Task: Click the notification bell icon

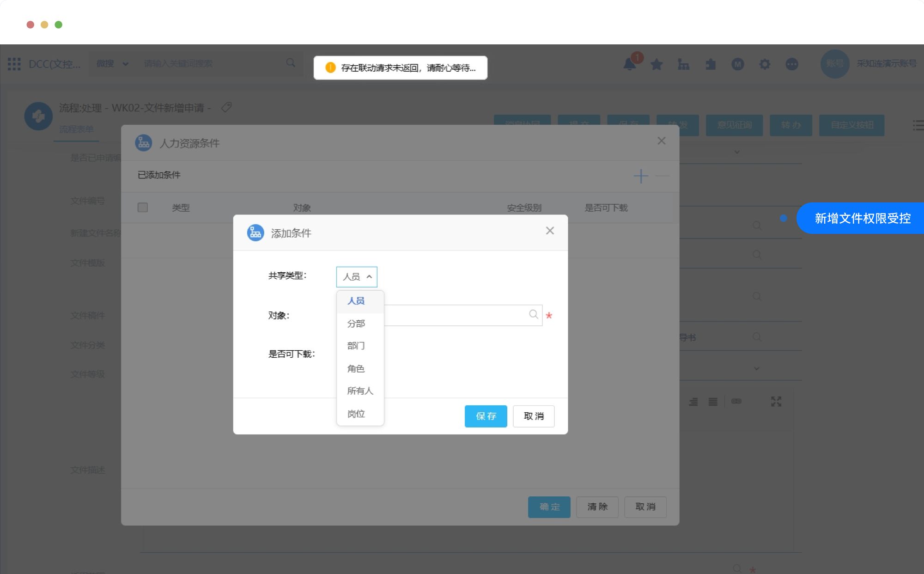Action: click(629, 64)
